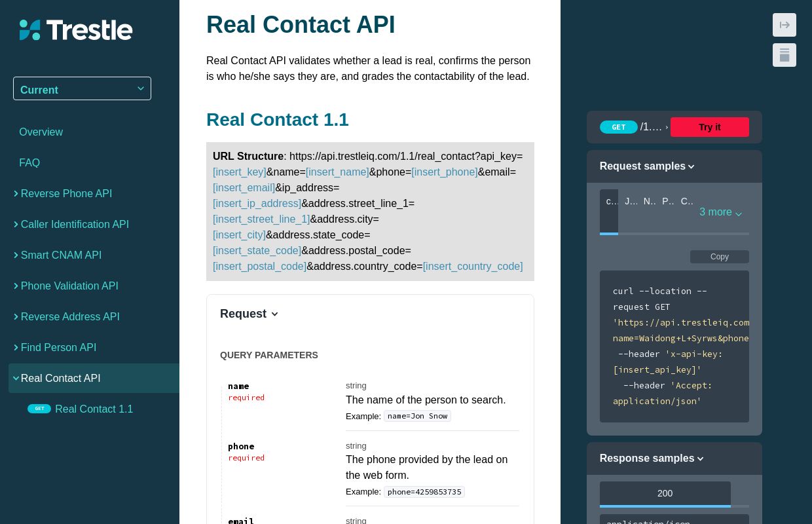812x524 pixels.
Task: Click the [insert_country_code] placeholder link
Action: [473, 267]
